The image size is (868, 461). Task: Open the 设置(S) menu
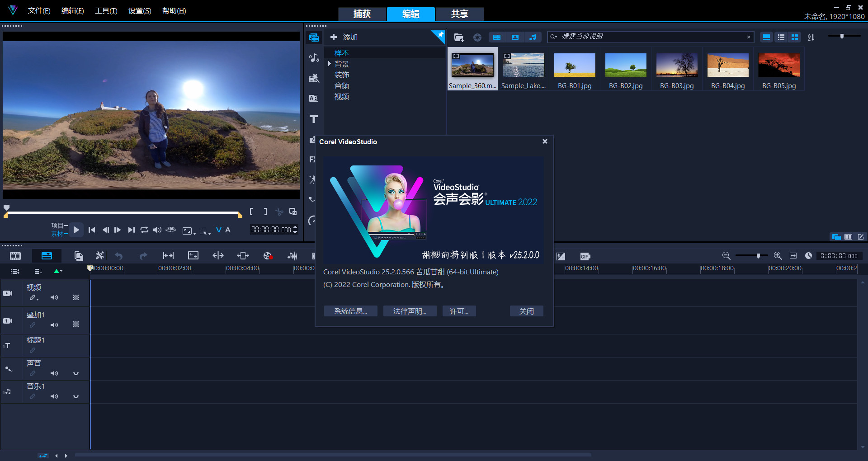140,10
